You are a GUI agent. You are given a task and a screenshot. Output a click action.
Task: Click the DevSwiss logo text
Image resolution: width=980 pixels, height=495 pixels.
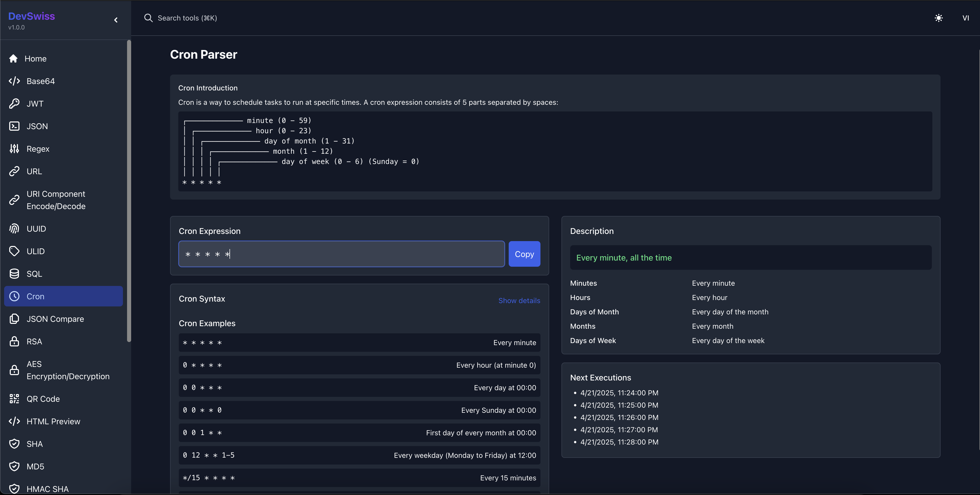click(x=32, y=16)
